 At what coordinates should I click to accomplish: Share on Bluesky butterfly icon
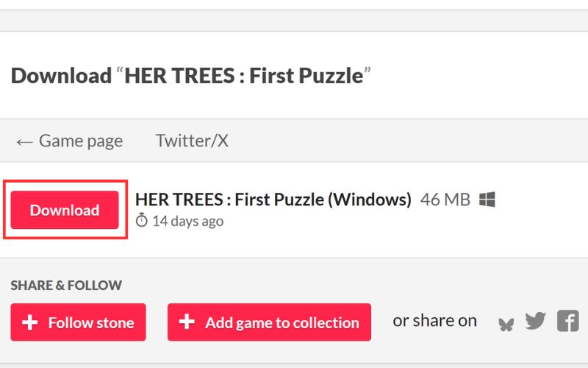[x=506, y=322]
